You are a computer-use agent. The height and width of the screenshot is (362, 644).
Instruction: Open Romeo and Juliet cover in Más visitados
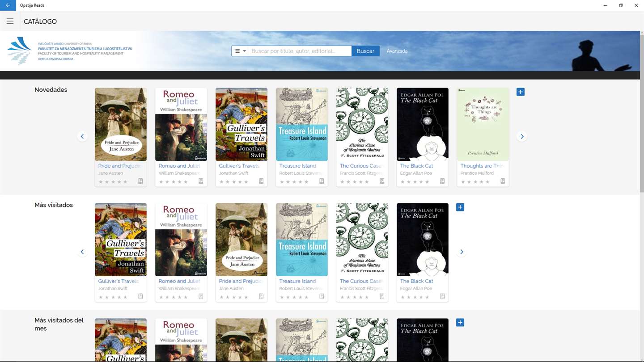181,240
